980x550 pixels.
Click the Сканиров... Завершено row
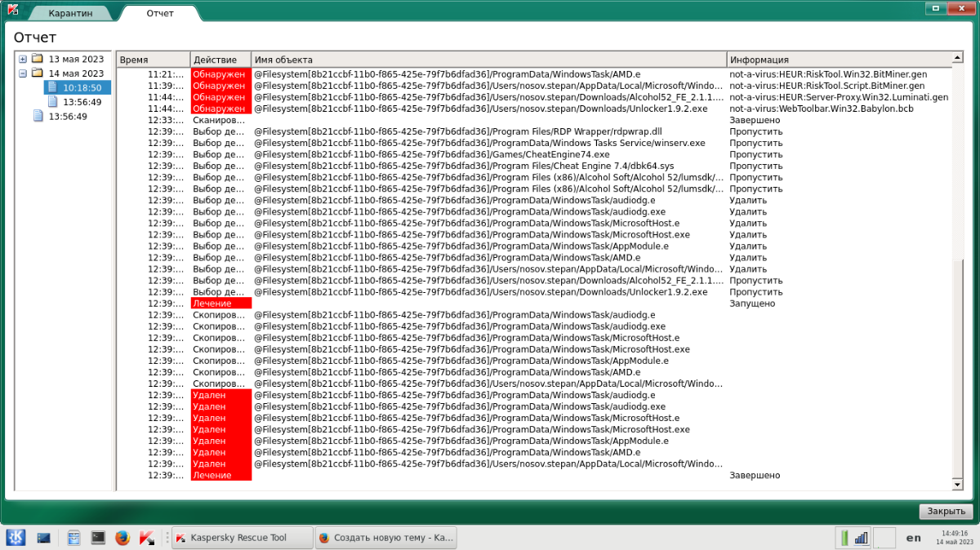535,119
